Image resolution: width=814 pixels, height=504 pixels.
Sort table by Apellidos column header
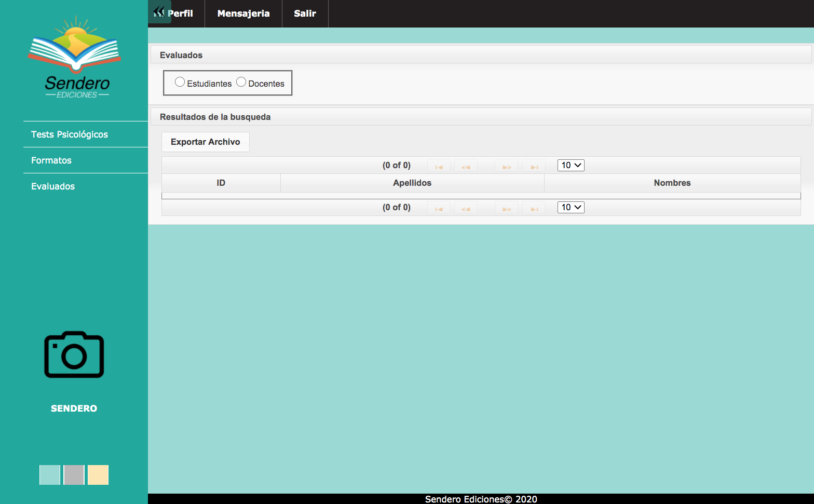[412, 183]
